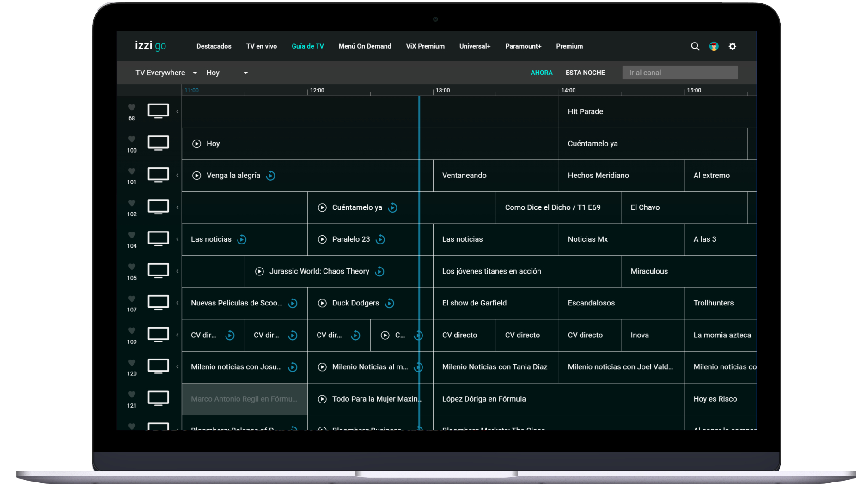Image resolution: width=868 pixels, height=488 pixels.
Task: Open Menú On Demand
Action: (x=365, y=46)
